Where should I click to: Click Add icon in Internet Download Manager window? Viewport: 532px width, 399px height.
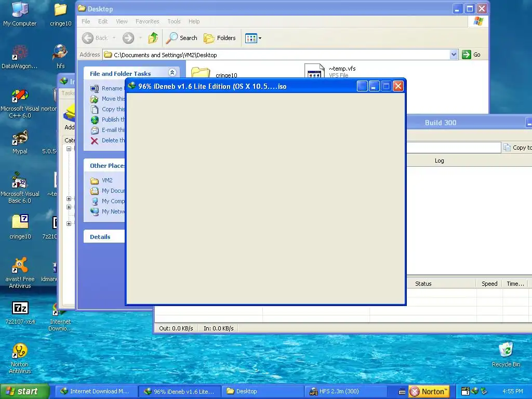pyautogui.click(x=69, y=117)
